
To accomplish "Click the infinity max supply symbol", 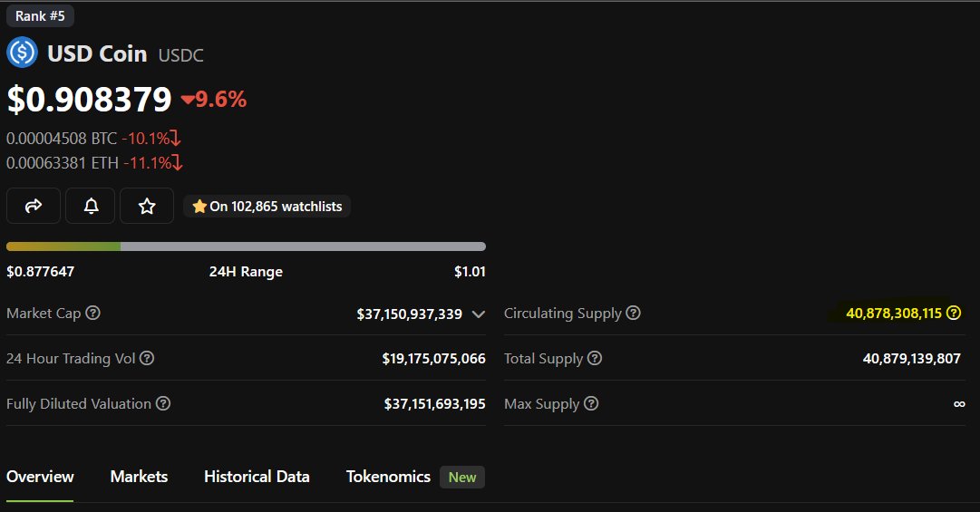I will pos(959,404).
